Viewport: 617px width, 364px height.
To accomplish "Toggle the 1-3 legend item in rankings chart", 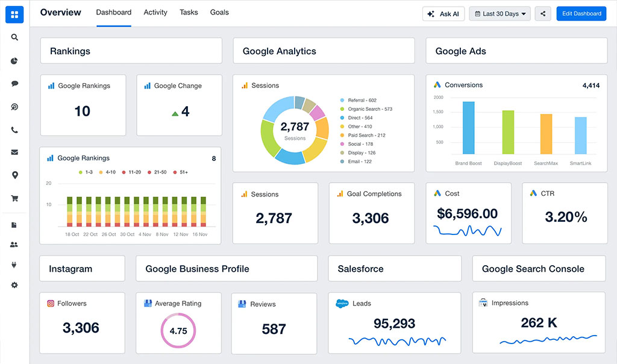I will point(85,172).
